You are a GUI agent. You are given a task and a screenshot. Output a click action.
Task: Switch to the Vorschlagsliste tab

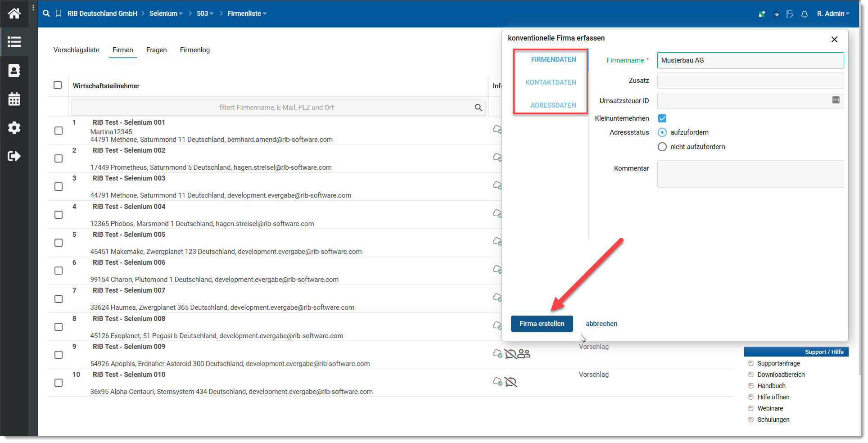[x=77, y=50]
